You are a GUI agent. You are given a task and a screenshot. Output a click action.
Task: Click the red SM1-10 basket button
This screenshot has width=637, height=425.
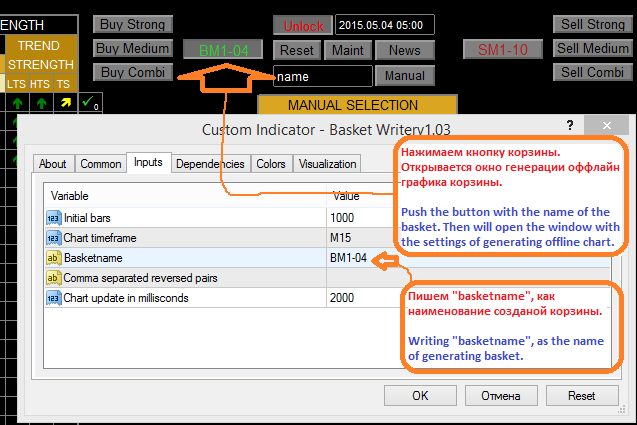(503, 49)
